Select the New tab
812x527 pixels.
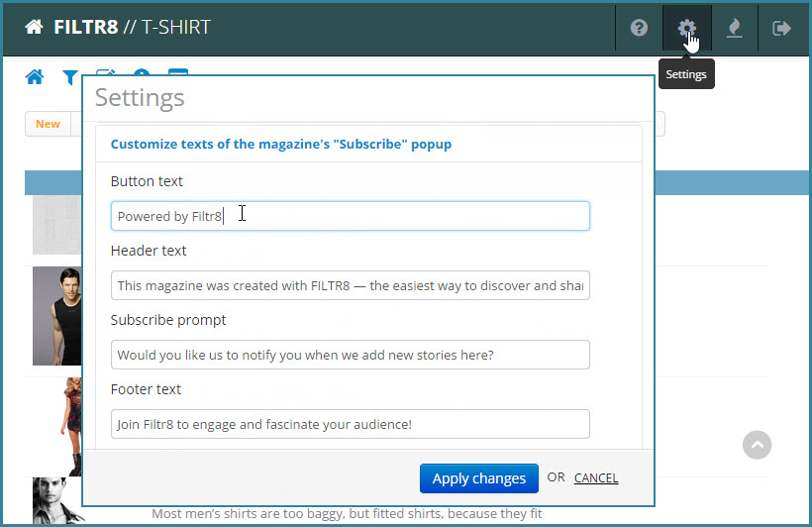coord(48,124)
